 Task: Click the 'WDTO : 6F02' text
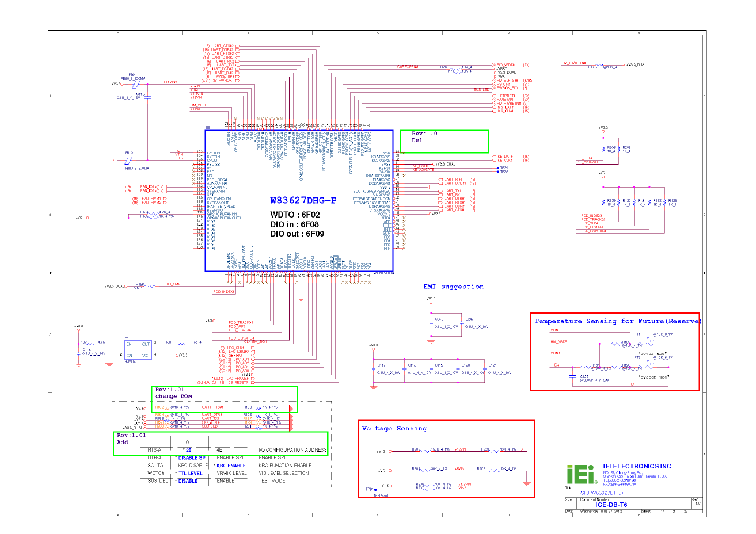(295, 215)
